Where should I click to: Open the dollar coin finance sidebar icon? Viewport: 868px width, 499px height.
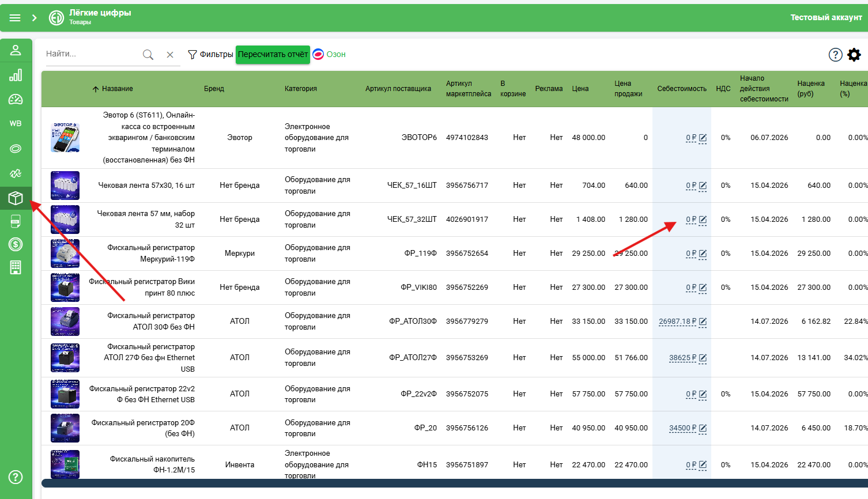16,244
